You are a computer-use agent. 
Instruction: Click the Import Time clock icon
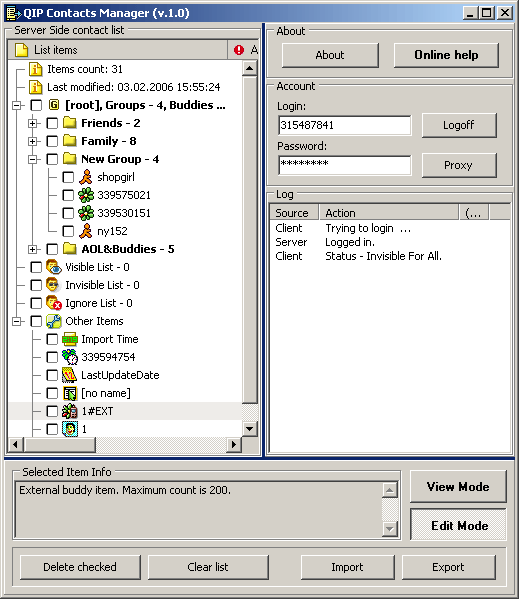pyautogui.click(x=70, y=339)
